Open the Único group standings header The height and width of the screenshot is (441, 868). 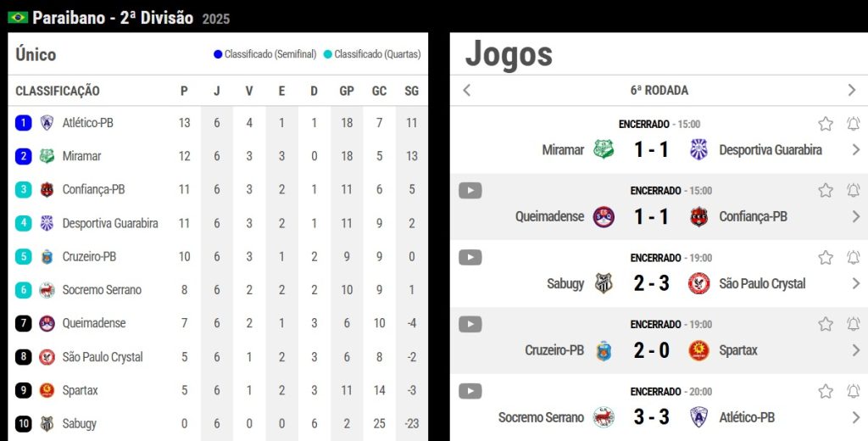pos(36,55)
